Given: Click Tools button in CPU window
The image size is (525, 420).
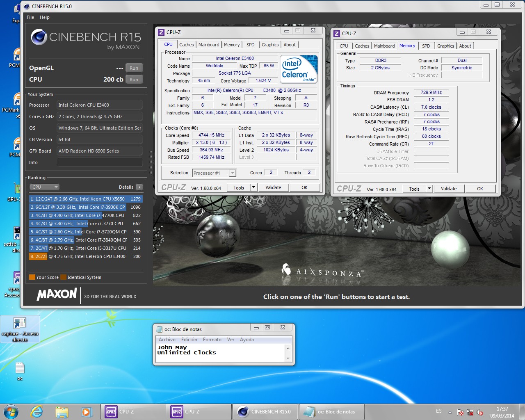Looking at the screenshot, I should [x=239, y=187].
